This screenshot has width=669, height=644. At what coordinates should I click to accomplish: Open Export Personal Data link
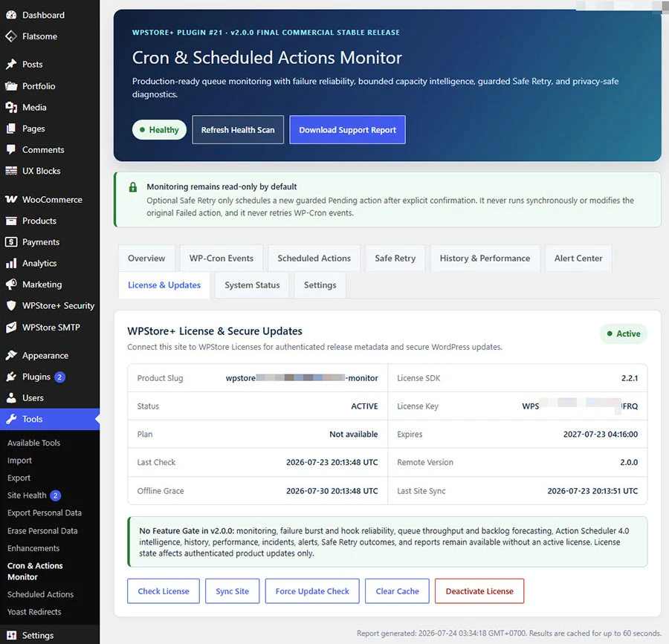click(x=45, y=513)
